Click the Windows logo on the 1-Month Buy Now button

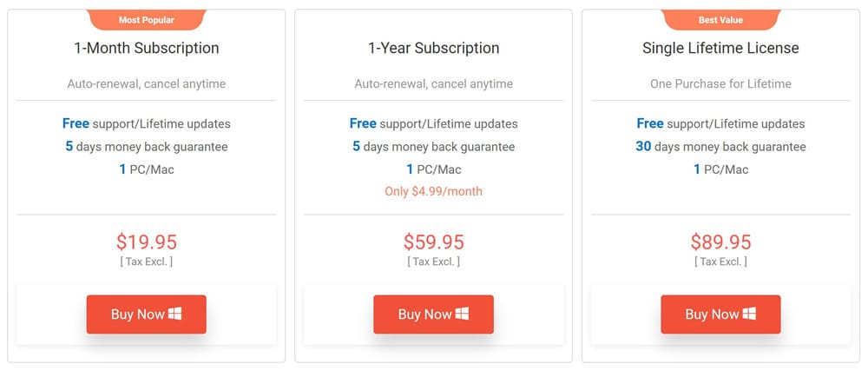click(x=175, y=314)
